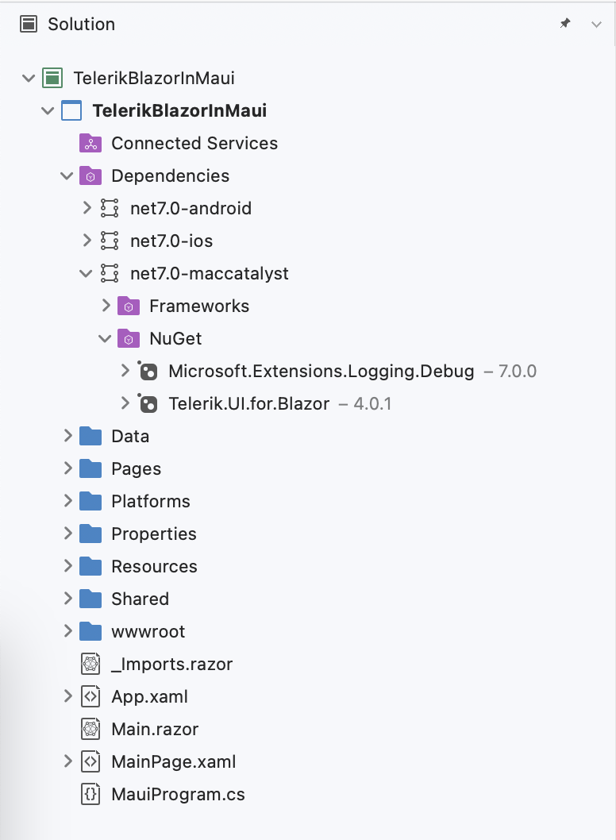The image size is (616, 840).
Task: Collapse the TelerikBlazorInMaui solution node
Action: (29, 79)
